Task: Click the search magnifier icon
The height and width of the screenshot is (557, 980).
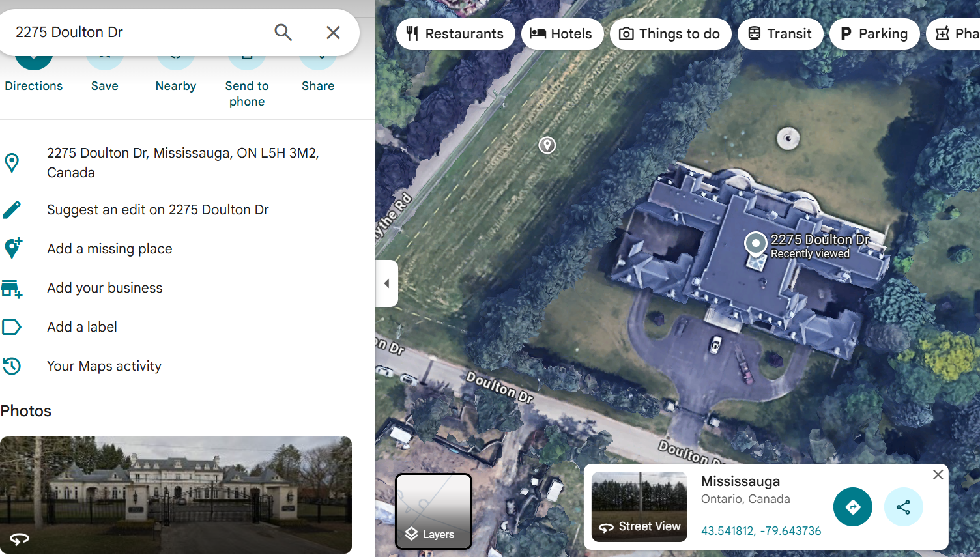Action: tap(283, 33)
